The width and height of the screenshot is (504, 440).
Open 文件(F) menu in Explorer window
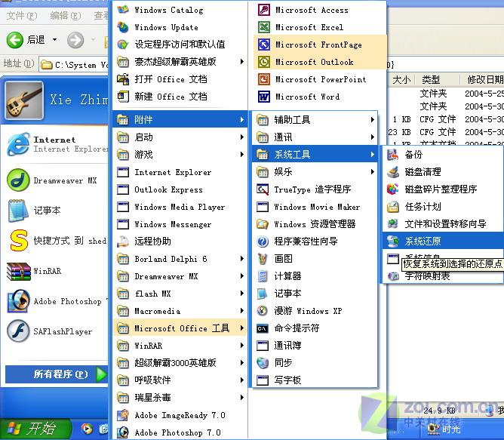[22, 15]
